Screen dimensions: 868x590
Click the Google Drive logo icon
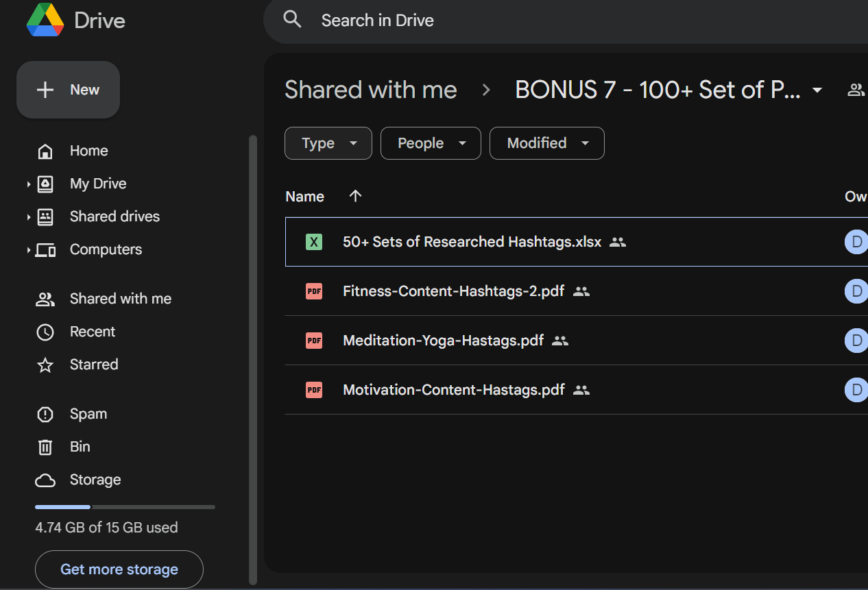pyautogui.click(x=45, y=20)
